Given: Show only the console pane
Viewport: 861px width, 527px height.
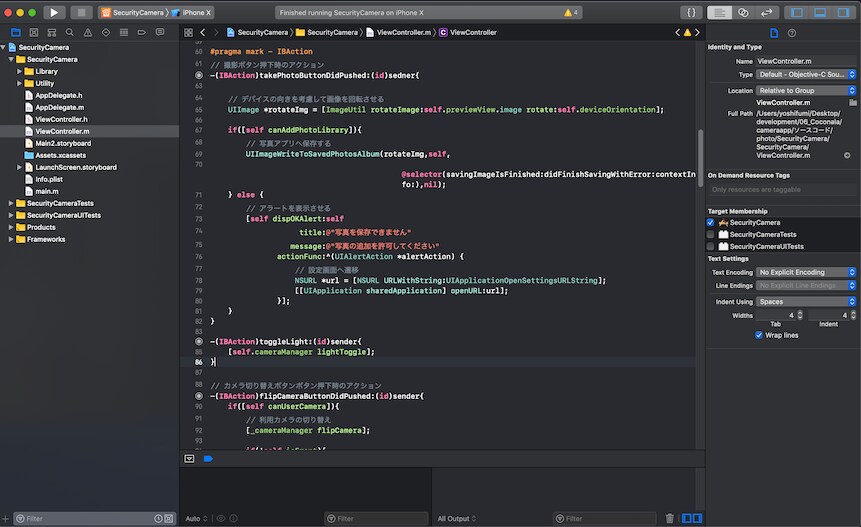Looking at the screenshot, I should click(x=697, y=518).
